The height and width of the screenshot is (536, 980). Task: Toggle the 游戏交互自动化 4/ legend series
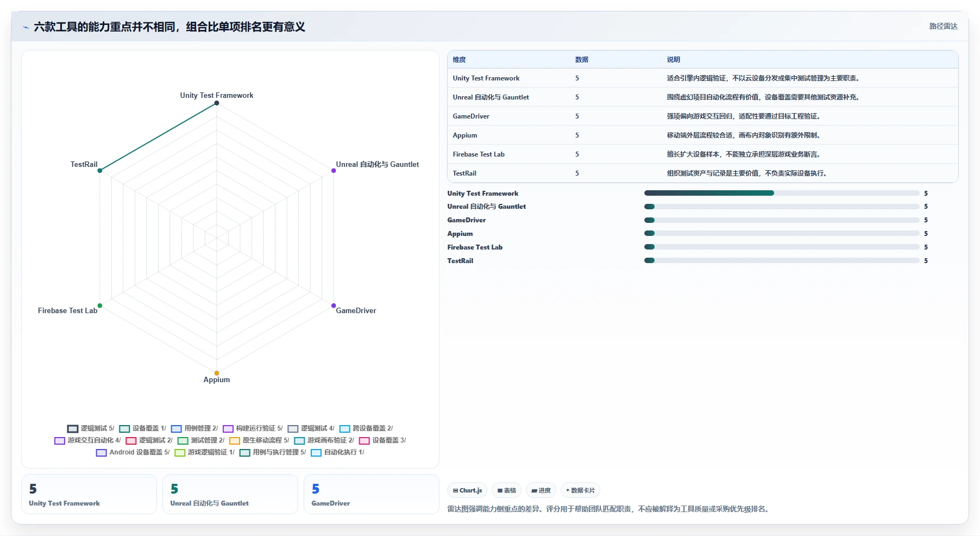pyautogui.click(x=87, y=440)
